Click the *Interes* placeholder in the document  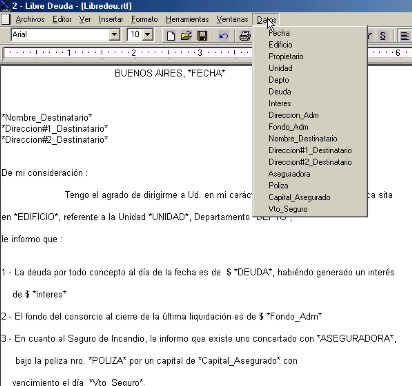(49, 294)
